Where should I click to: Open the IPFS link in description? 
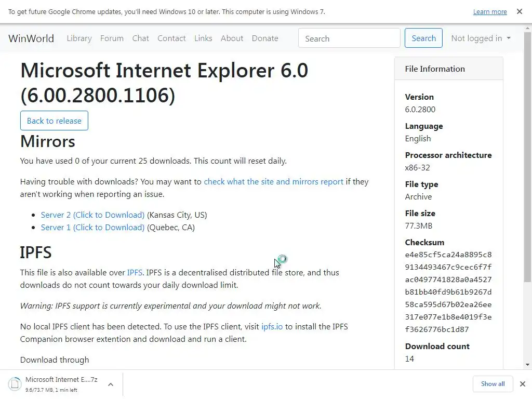135,272
